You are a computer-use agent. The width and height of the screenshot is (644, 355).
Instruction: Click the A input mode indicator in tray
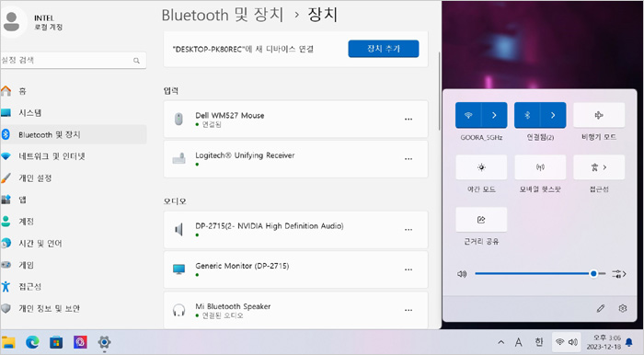coord(519,342)
